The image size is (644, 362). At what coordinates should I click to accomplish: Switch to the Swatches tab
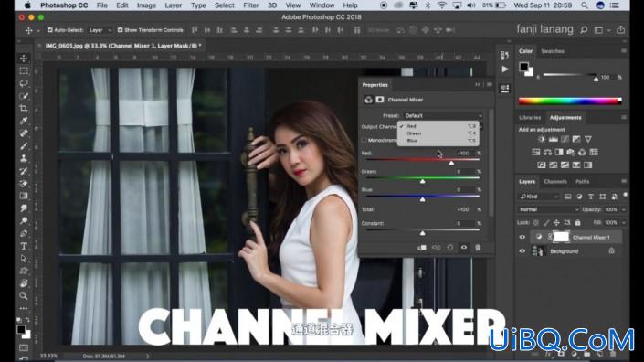553,51
